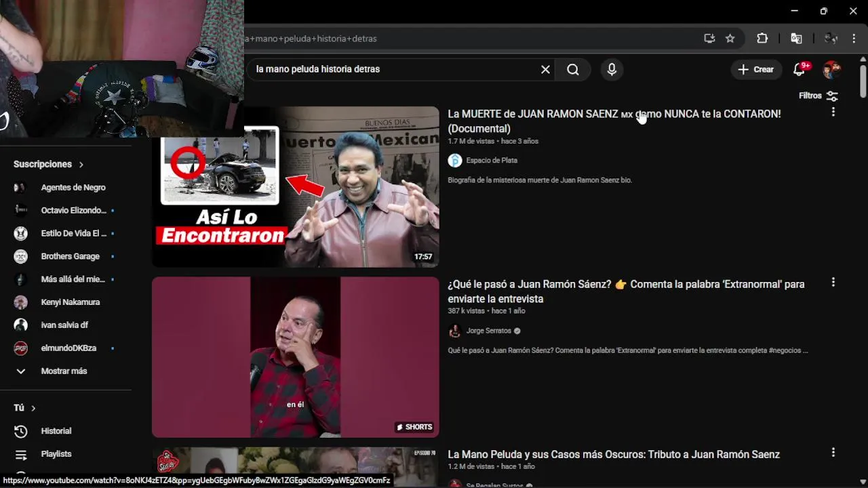The image size is (868, 488).
Task: Click '1.7 M de vistas · hace 3 años' text
Action: pos(493,141)
